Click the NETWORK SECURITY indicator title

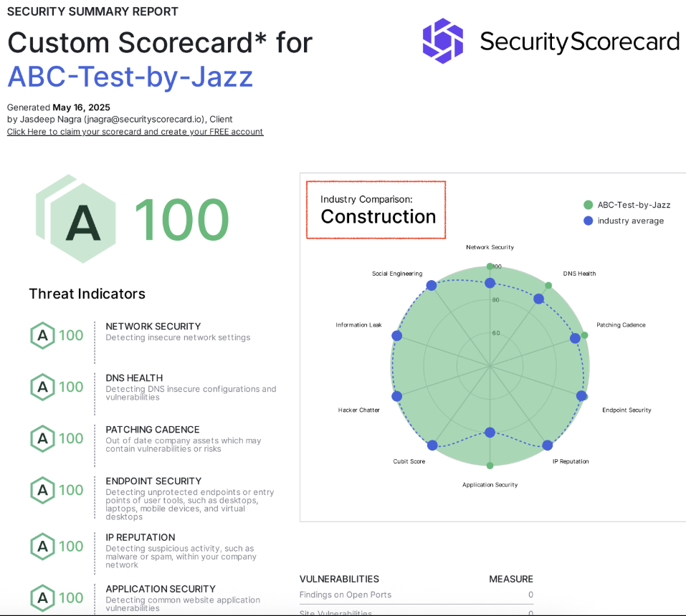[x=153, y=327]
